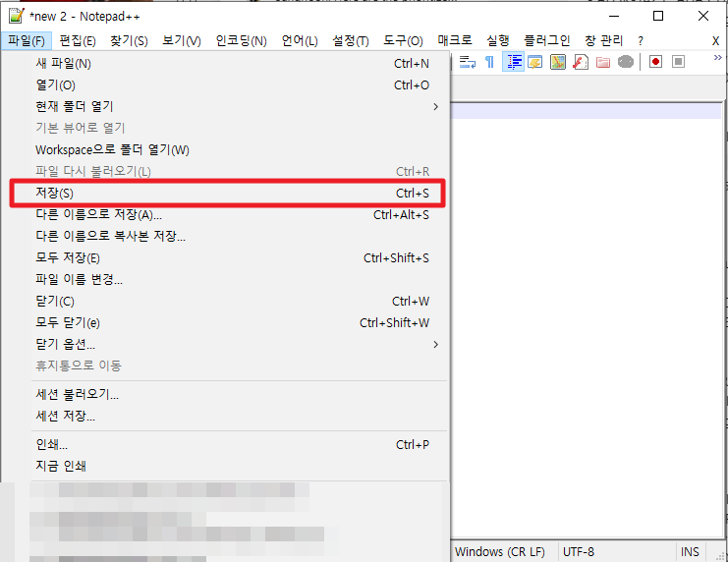Viewport: 728px width, 562px height.
Task: Open the 편집(E) menu
Action: tap(78, 41)
